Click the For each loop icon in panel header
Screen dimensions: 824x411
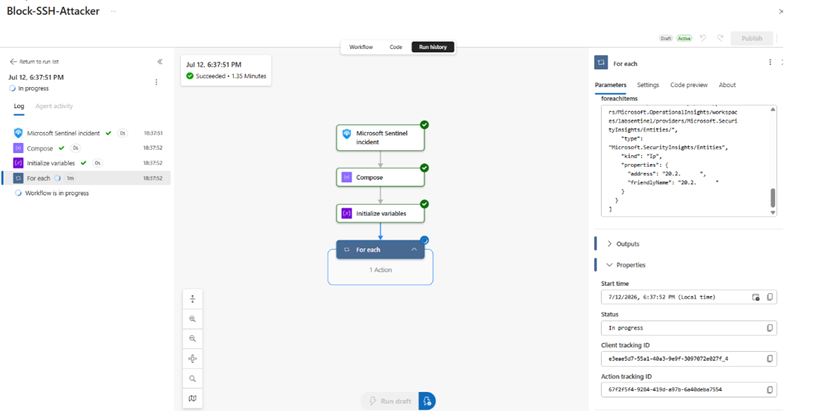(601, 63)
